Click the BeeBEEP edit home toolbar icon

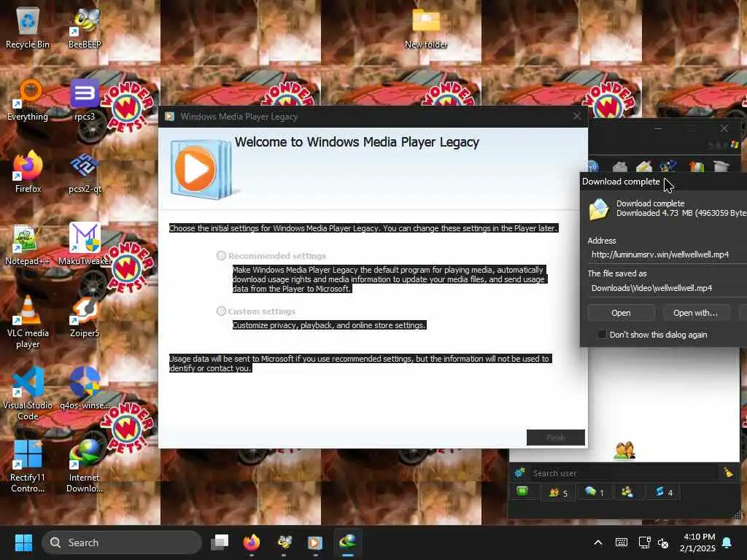(643, 167)
